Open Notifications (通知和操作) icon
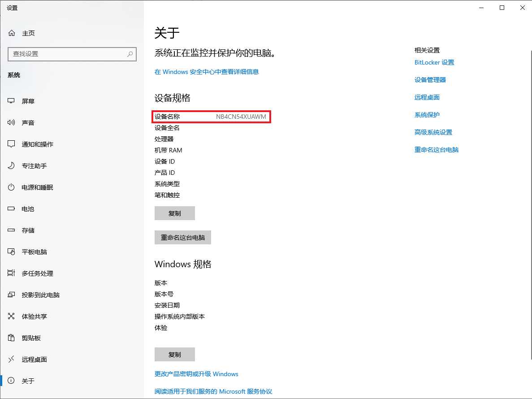This screenshot has width=532, height=399. 12,144
